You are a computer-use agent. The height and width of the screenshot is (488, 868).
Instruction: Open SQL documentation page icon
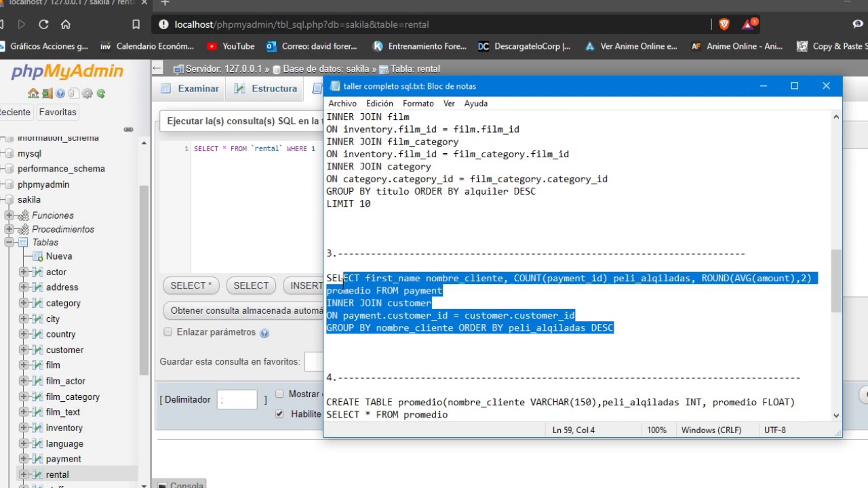pos(74,94)
